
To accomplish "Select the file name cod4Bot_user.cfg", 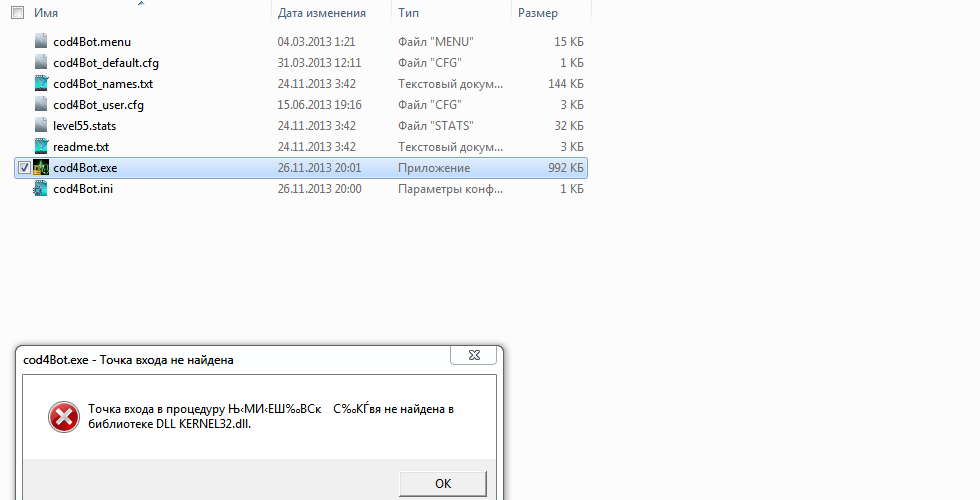I will (x=99, y=105).
